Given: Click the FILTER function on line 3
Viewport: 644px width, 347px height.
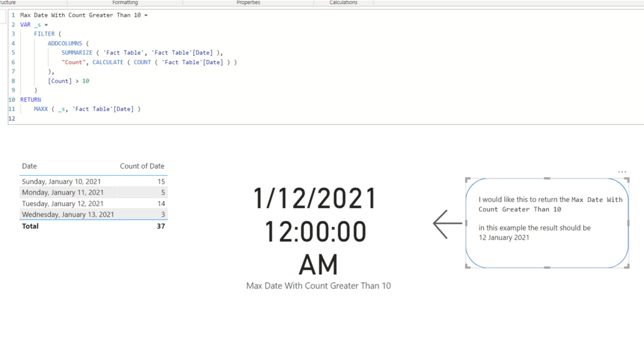Looking at the screenshot, I should click(x=44, y=34).
